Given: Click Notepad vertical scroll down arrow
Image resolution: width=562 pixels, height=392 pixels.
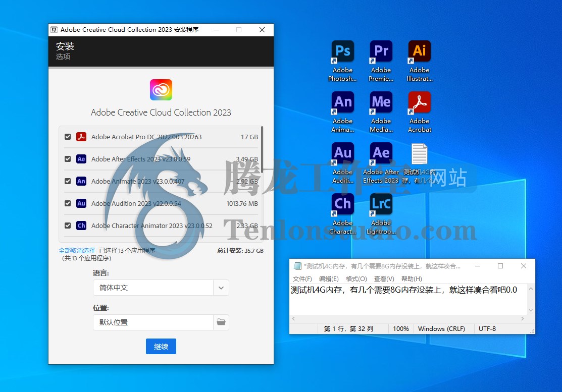Looking at the screenshot, I should [531, 310].
